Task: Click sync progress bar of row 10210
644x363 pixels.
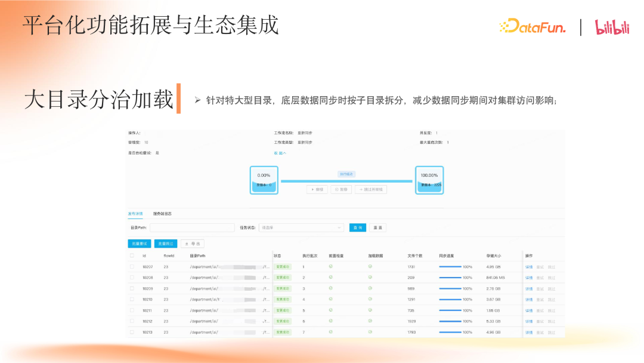Action: click(x=450, y=299)
